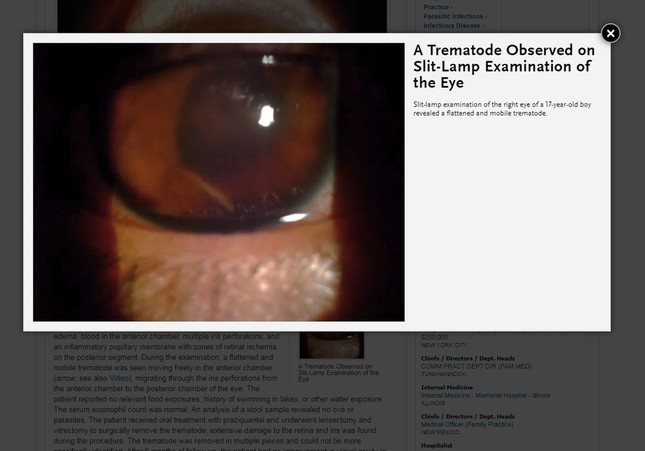Click the TUNKHANNOCK location text
645x451 pixels.
click(443, 374)
